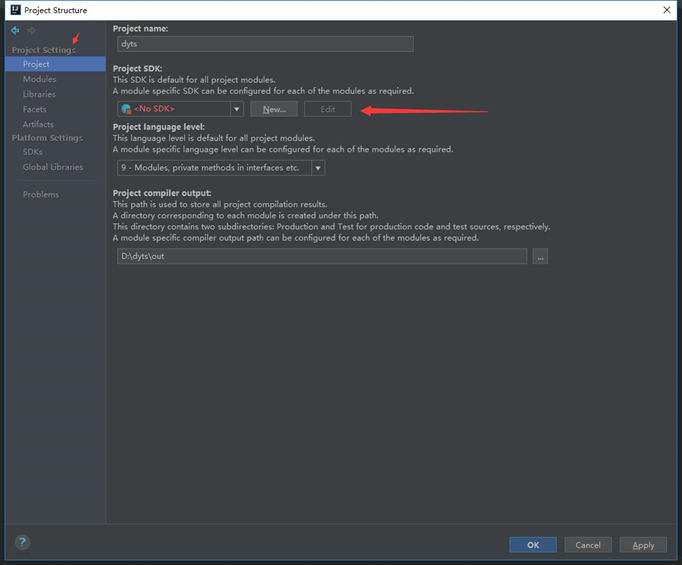Focus the Project name field
The height and width of the screenshot is (565, 682).
(x=265, y=44)
